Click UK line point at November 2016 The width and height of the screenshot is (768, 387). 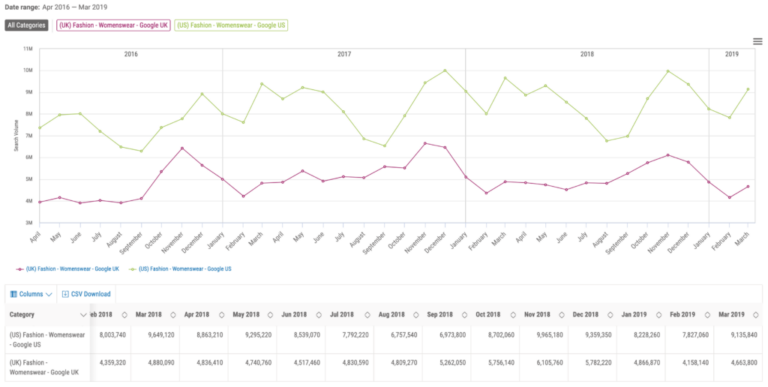click(x=182, y=148)
